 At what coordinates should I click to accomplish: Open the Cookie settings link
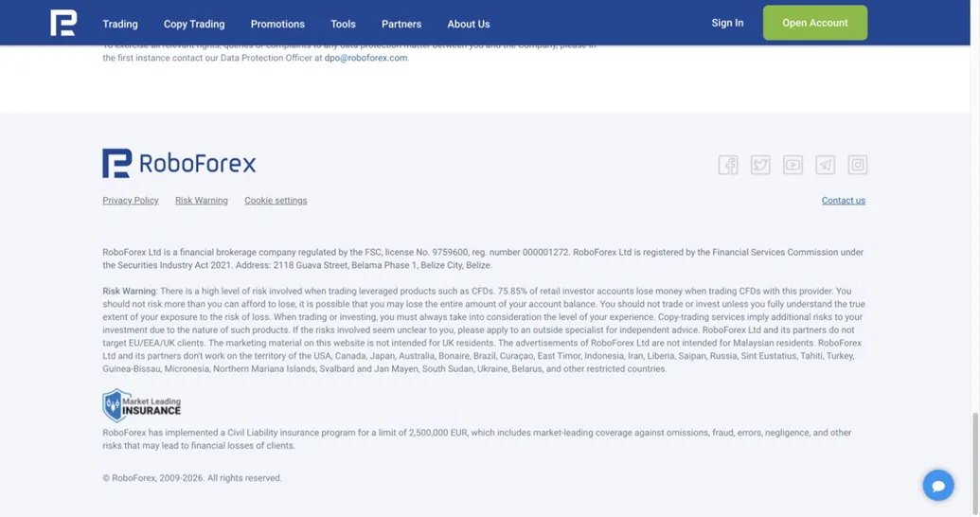[x=276, y=201]
